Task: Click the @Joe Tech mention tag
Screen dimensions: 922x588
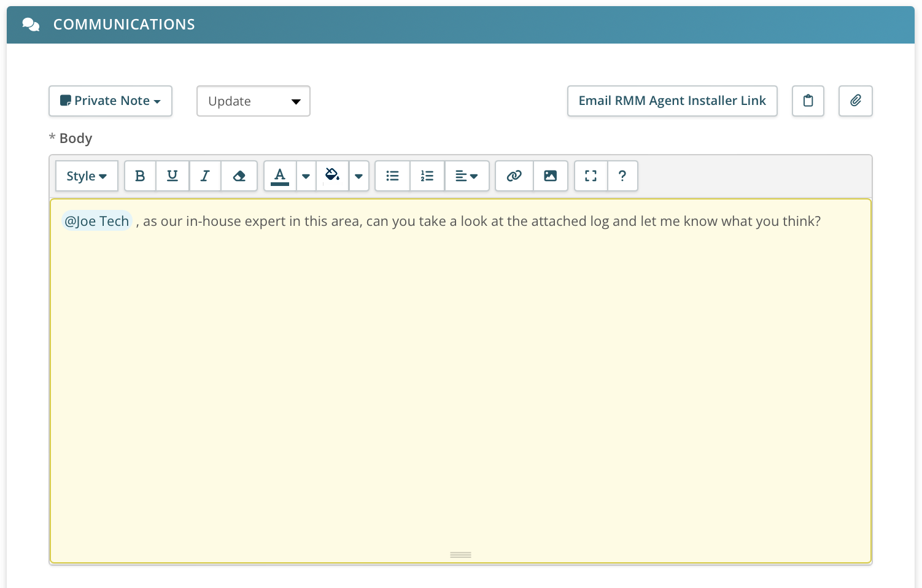Action: (x=97, y=221)
